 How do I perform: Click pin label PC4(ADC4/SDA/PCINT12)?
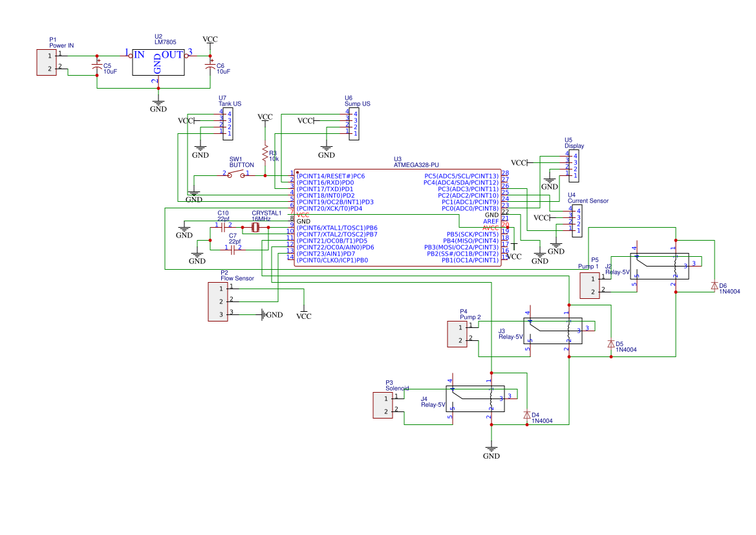point(461,183)
